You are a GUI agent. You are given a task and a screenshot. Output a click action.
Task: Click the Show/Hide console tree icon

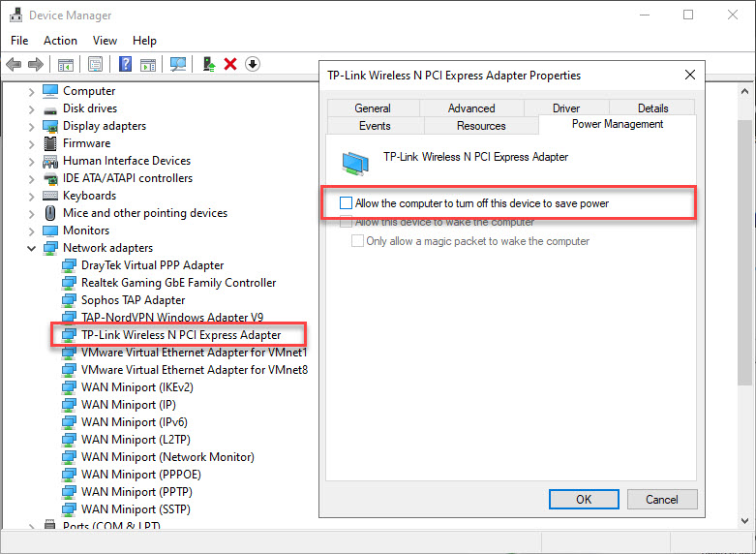coord(66,64)
